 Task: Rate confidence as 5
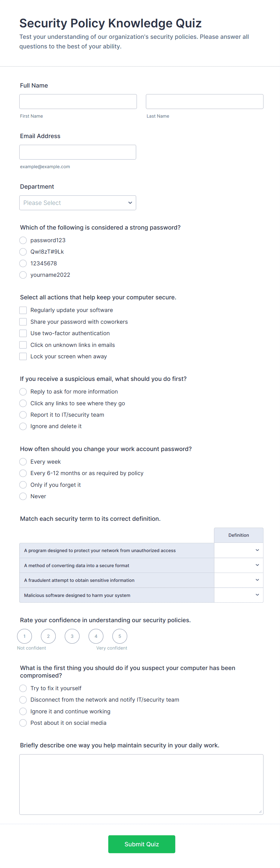(120, 636)
